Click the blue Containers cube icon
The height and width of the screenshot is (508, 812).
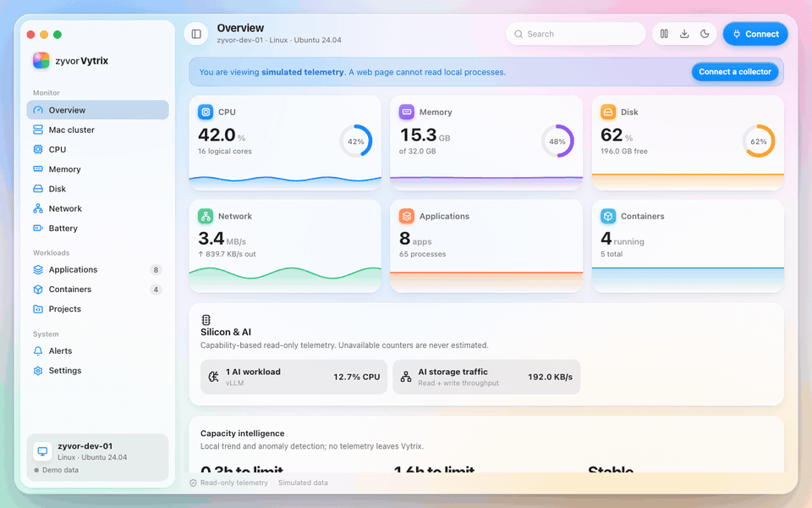pyautogui.click(x=608, y=216)
